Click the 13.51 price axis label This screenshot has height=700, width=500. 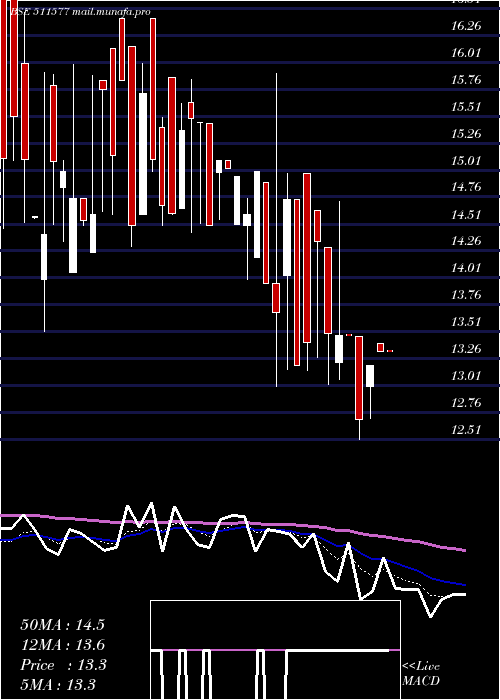[x=466, y=322]
